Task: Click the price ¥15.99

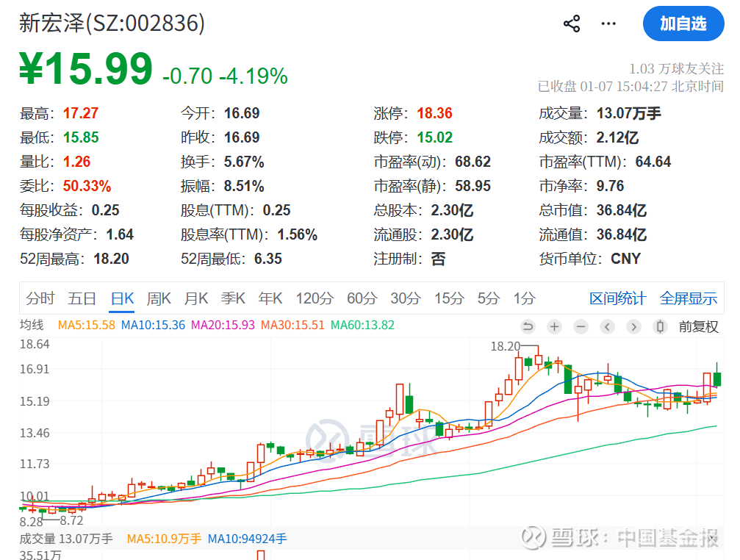Action: point(86,69)
